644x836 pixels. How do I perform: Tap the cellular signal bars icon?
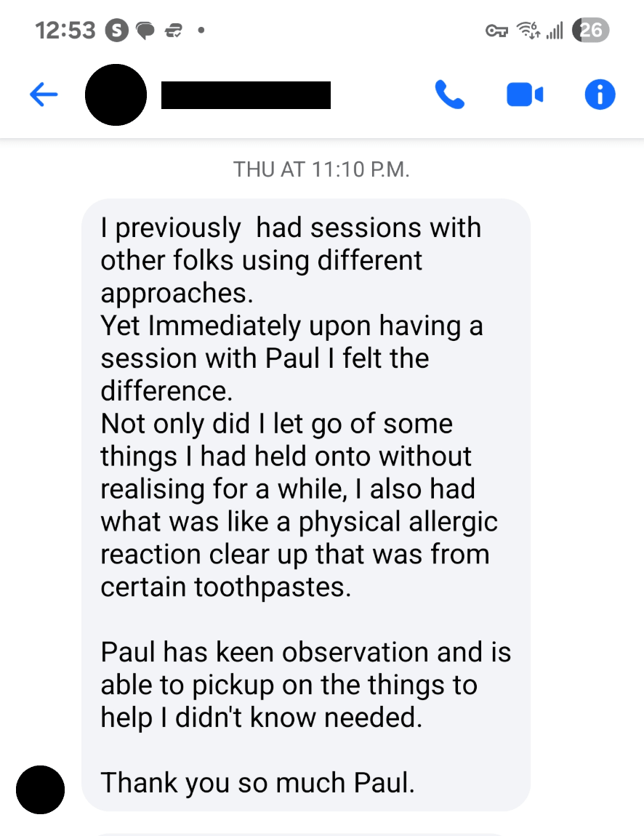click(x=555, y=31)
